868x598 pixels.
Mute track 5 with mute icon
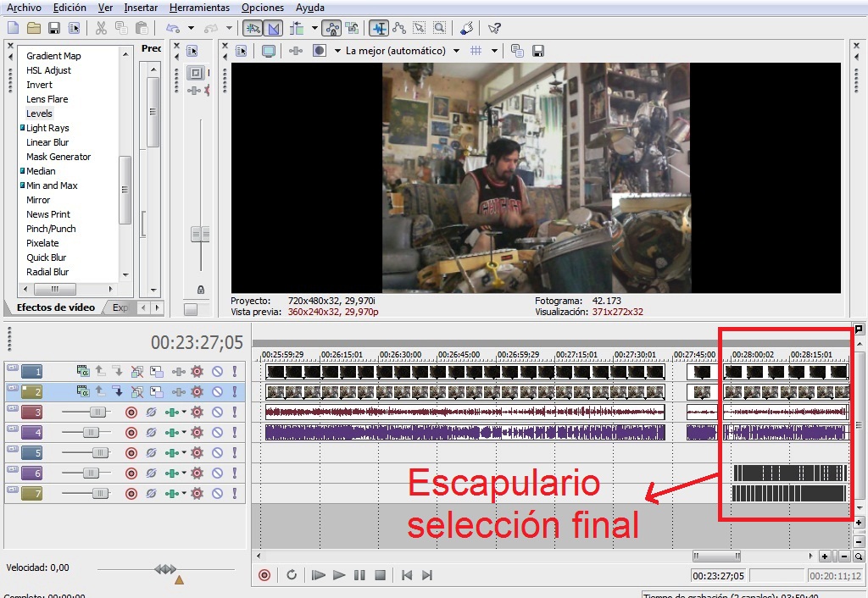(218, 453)
